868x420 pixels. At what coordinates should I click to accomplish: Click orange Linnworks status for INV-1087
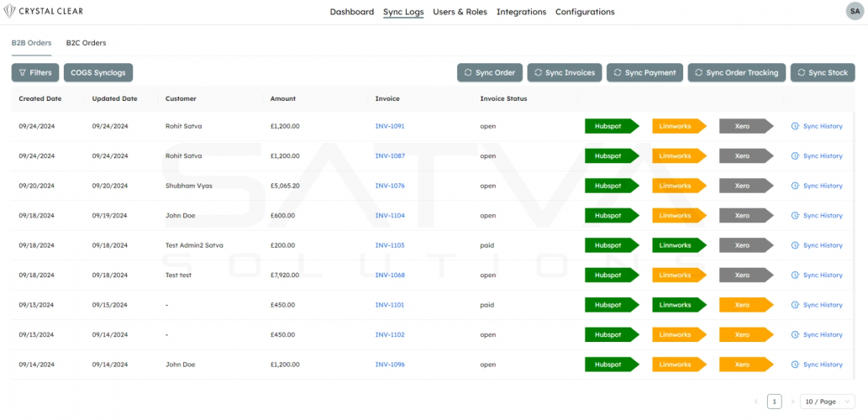(679, 156)
